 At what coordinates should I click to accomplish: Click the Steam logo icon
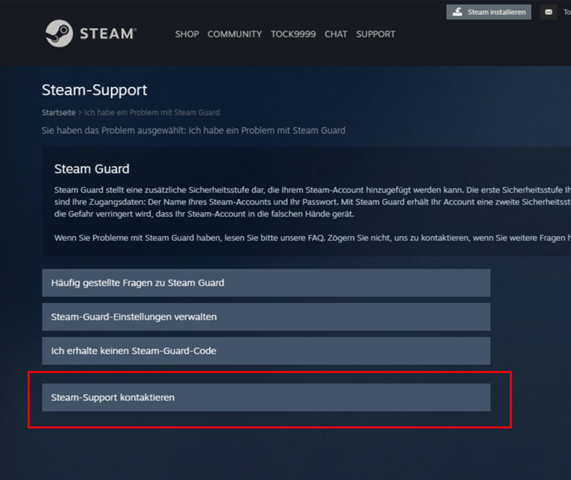[59, 34]
